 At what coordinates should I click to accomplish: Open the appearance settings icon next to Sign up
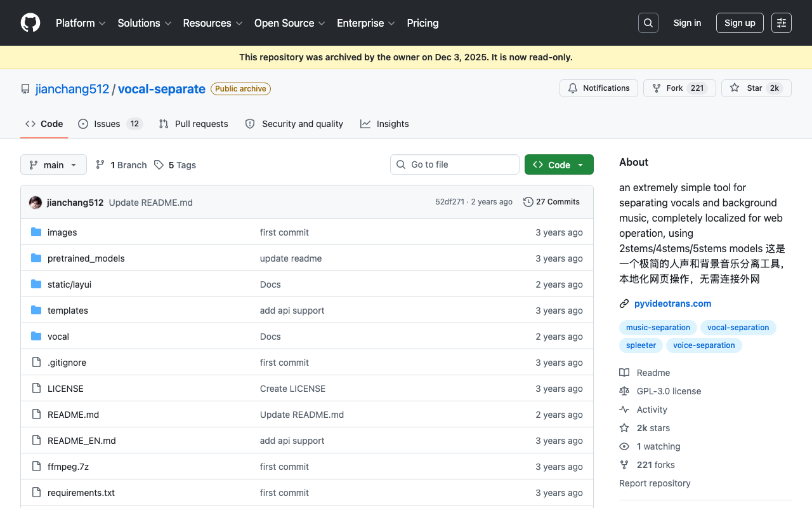coord(782,23)
